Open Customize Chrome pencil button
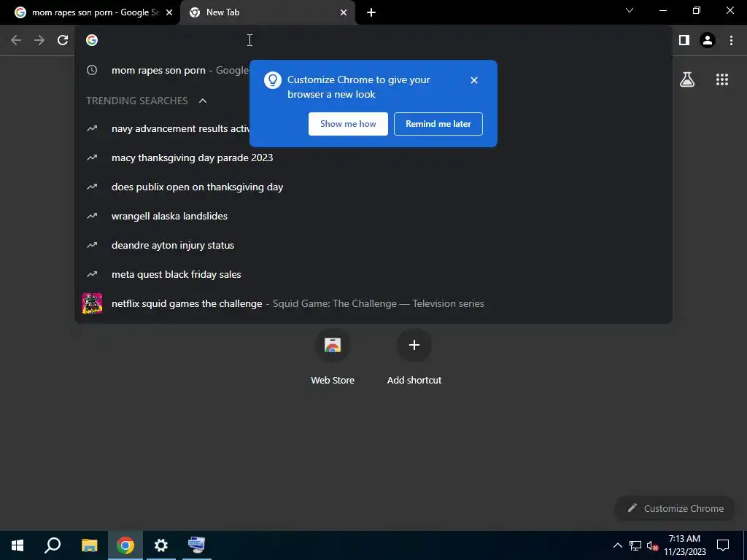Viewport: 747px width, 560px height. tap(676, 508)
